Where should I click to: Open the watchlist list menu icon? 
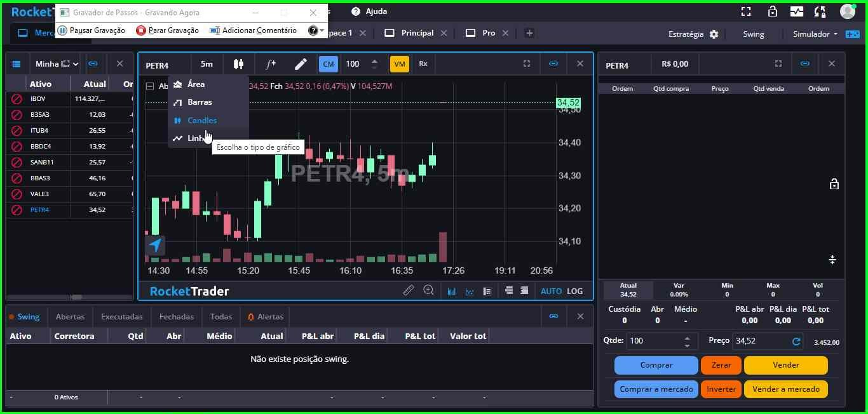coord(17,64)
